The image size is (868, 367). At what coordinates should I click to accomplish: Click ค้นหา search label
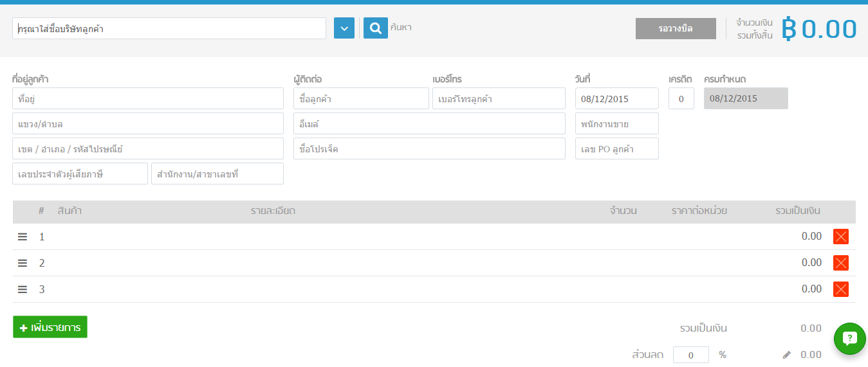[x=401, y=28]
